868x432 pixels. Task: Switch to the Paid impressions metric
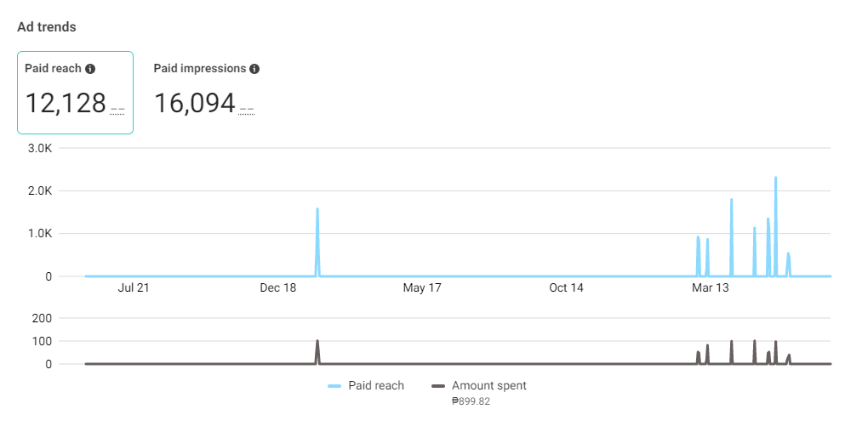coord(207,93)
